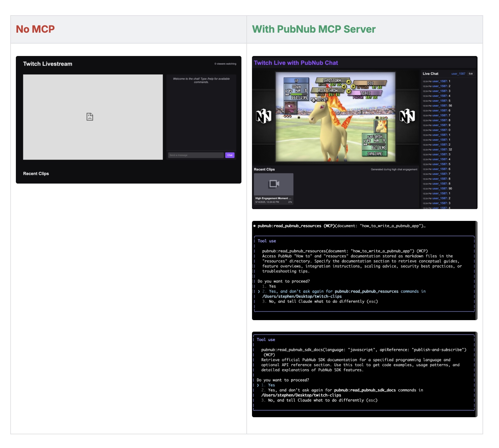Click the Rapidash portrait icon in the game

(380, 126)
